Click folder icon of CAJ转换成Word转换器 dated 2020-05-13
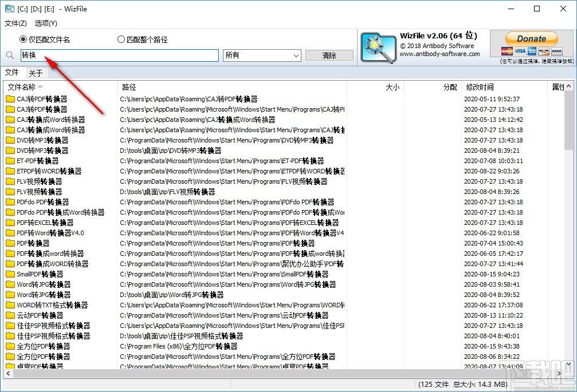Screen dimensions: 577x392 [10, 120]
